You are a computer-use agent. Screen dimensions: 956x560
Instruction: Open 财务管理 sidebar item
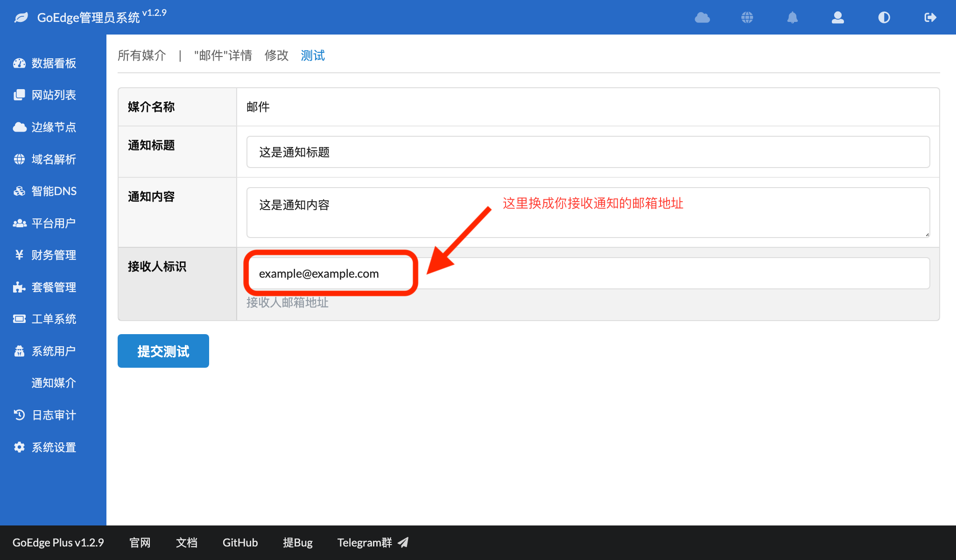(53, 255)
